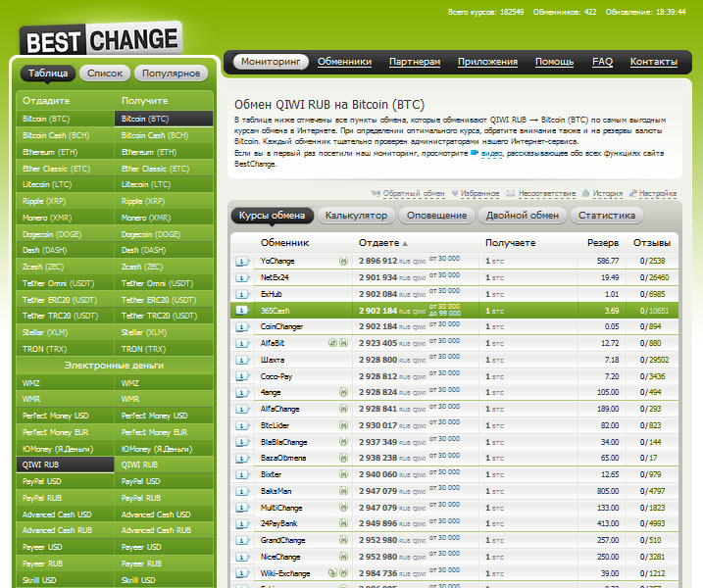Open Приложения in top navigation
Image resolution: width=703 pixels, height=588 pixels.
click(x=488, y=62)
